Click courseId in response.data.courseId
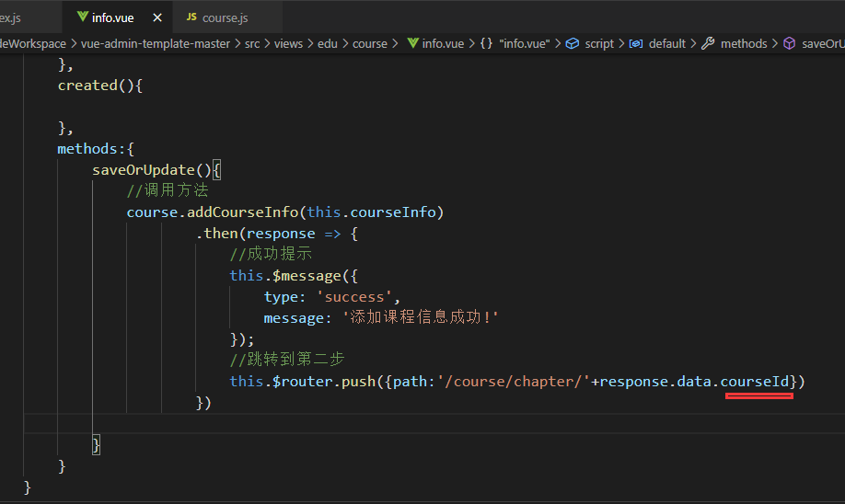This screenshot has width=845, height=504. [755, 382]
